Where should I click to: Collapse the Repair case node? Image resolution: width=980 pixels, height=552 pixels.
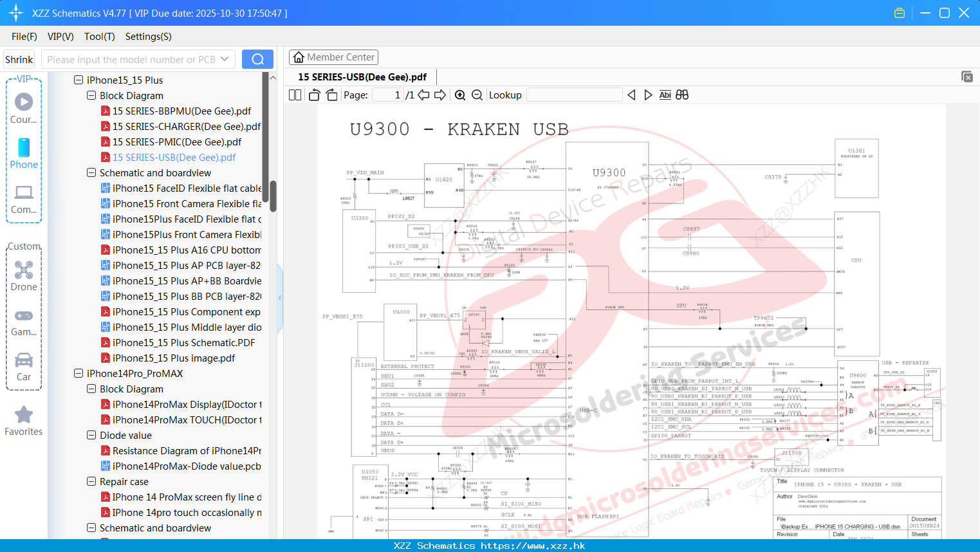[91, 482]
